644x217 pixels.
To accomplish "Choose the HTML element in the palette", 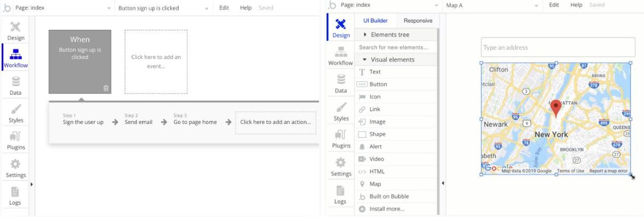I will 377,171.
